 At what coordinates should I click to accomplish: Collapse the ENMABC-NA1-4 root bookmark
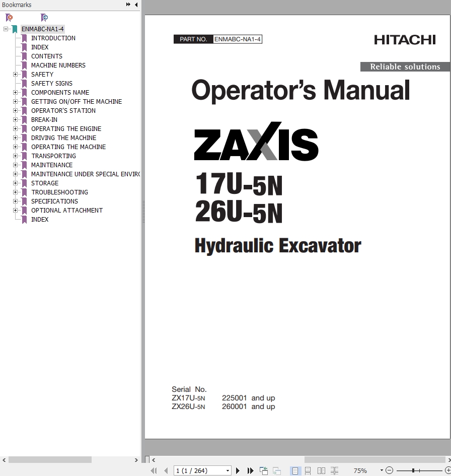pyautogui.click(x=6, y=29)
